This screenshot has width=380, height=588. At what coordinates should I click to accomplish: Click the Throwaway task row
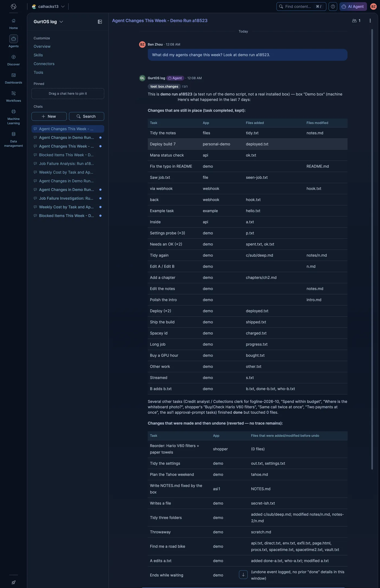tap(248, 532)
